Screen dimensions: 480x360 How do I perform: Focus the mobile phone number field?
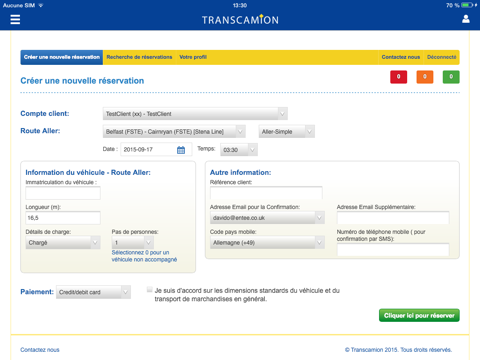393,249
